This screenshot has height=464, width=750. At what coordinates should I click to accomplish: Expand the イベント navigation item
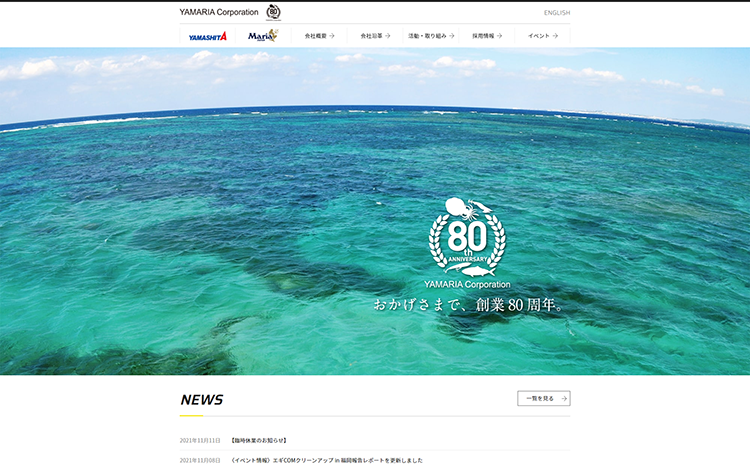539,36
